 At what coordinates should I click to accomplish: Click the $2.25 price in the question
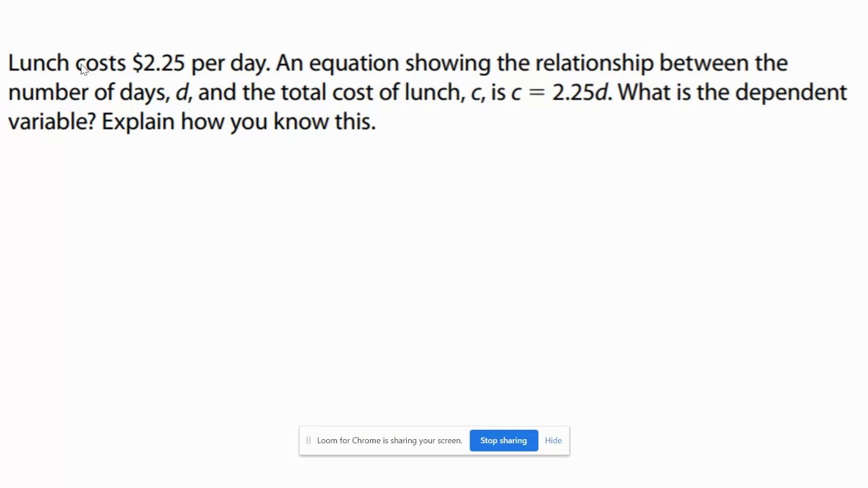point(159,63)
